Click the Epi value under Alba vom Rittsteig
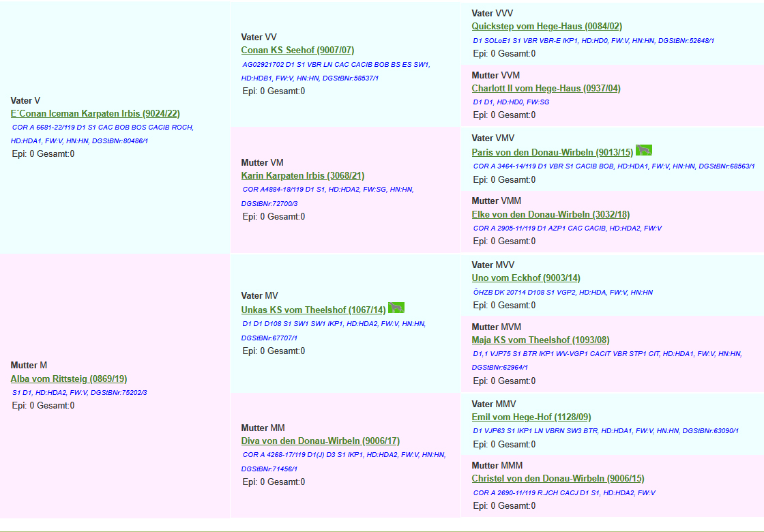 click(43, 406)
